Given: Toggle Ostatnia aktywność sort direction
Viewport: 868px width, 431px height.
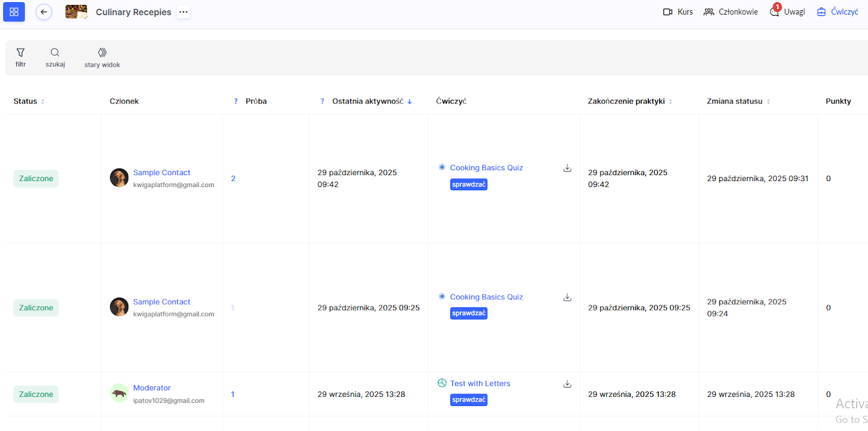Looking at the screenshot, I should click(x=410, y=101).
